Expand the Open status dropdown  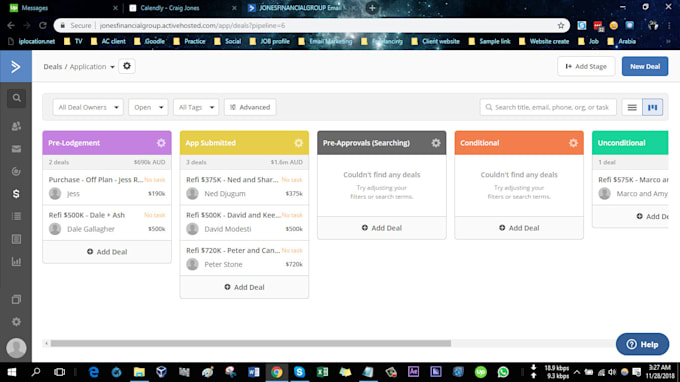(x=148, y=107)
